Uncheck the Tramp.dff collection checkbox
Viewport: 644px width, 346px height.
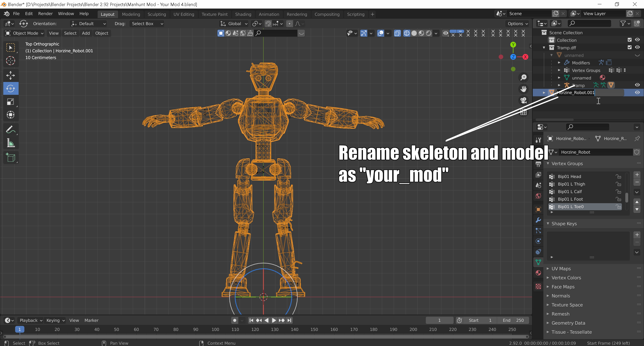click(629, 47)
